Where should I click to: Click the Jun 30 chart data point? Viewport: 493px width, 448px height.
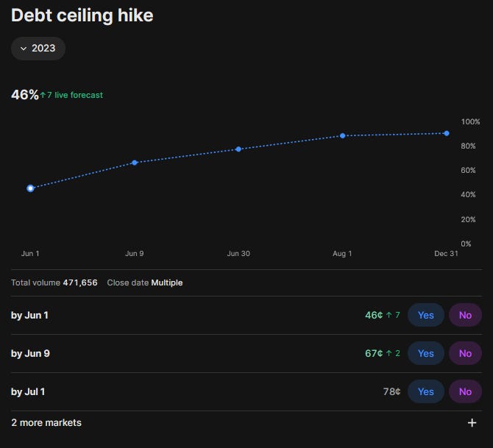[x=238, y=149]
